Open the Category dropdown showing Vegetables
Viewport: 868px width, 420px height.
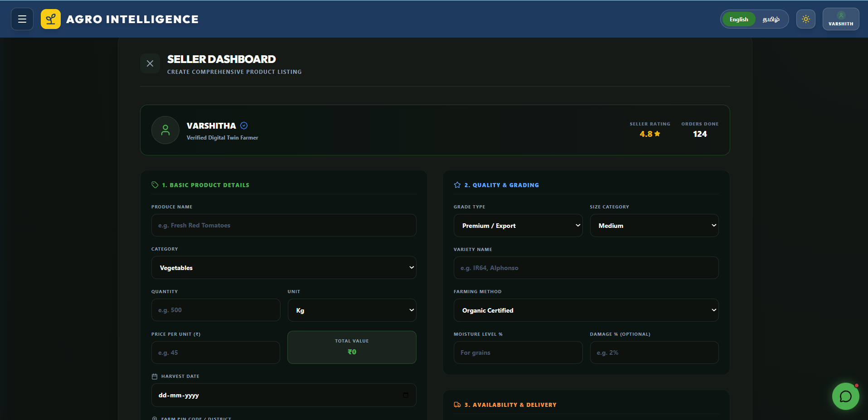pos(284,268)
